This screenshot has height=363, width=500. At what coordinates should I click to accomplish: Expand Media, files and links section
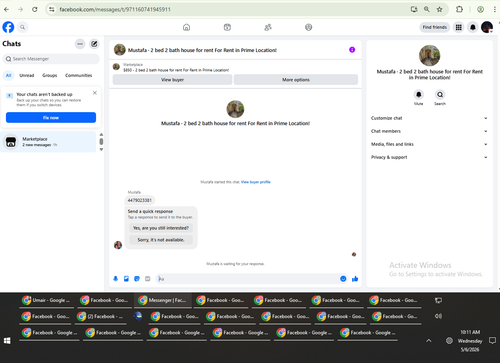[x=429, y=144]
